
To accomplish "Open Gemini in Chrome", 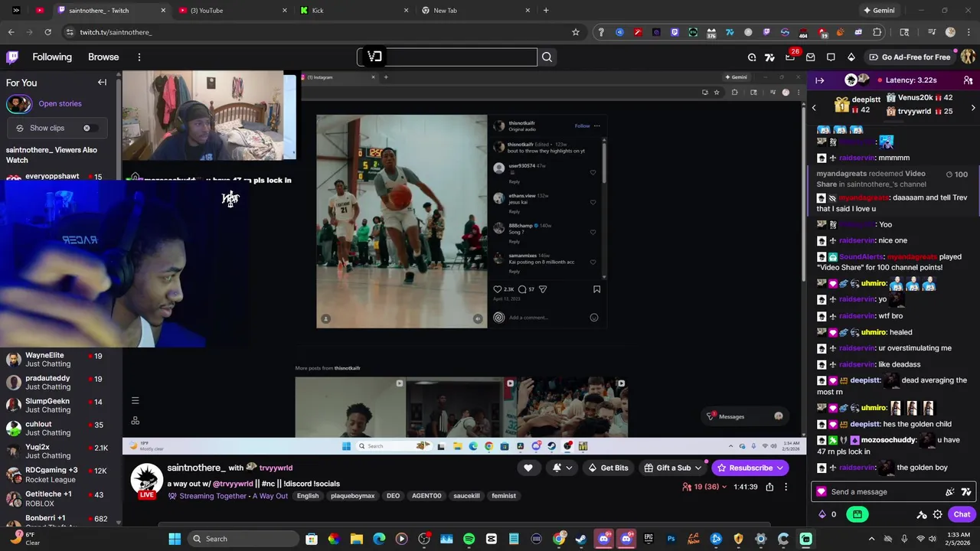I will click(879, 11).
